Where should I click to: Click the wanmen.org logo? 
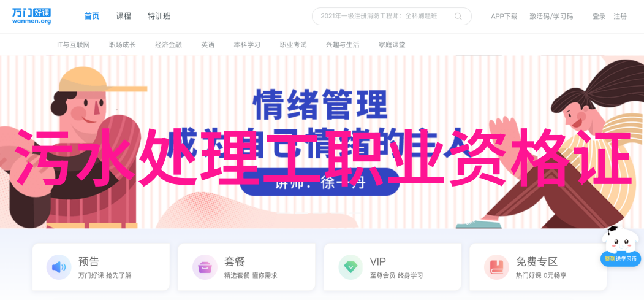click(x=31, y=16)
